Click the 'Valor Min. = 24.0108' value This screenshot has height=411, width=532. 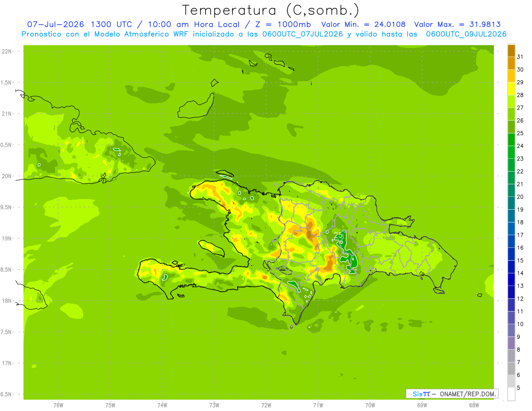click(364, 24)
